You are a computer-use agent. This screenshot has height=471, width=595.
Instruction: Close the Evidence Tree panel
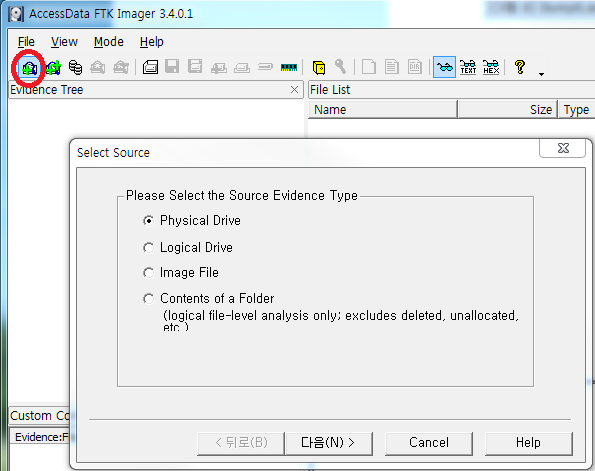294,90
